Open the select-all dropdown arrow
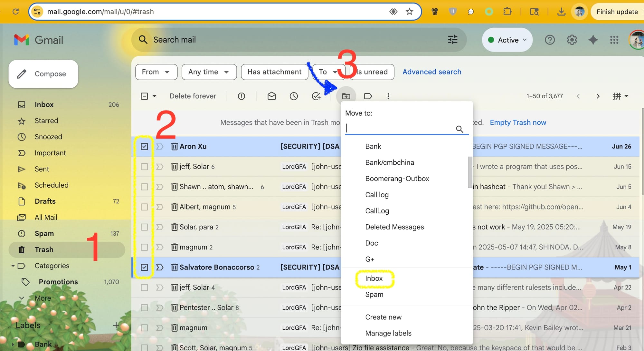Image resolution: width=644 pixels, height=351 pixels. [x=155, y=96]
